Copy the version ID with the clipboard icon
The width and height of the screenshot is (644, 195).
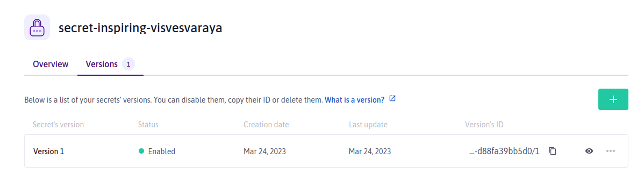(553, 151)
